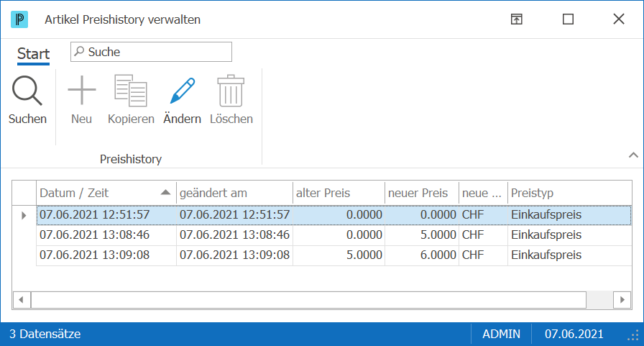Create a new entry with Neu
Viewport: 644px width, 346px height.
click(x=81, y=100)
